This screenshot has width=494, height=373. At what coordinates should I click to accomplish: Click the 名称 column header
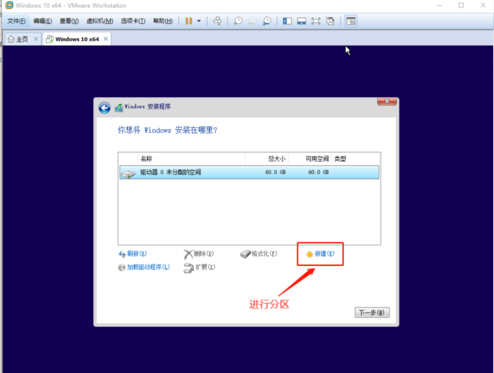tap(191, 159)
